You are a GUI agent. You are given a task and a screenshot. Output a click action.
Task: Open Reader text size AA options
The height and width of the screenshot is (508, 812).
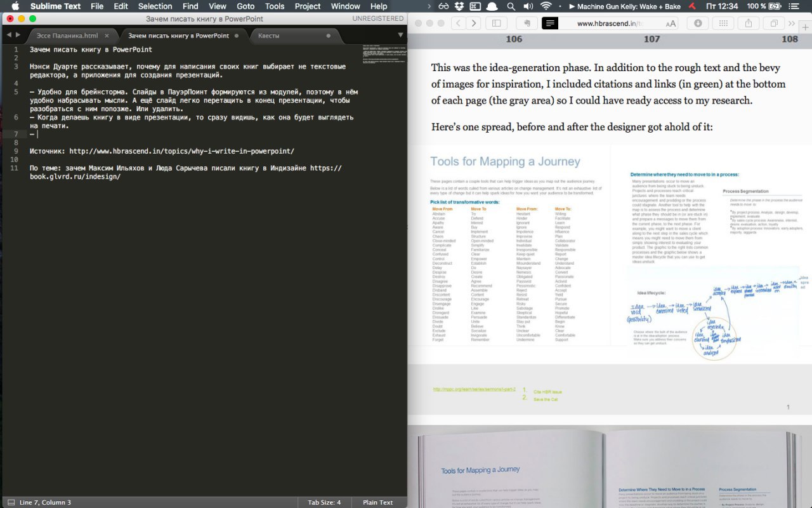click(671, 23)
